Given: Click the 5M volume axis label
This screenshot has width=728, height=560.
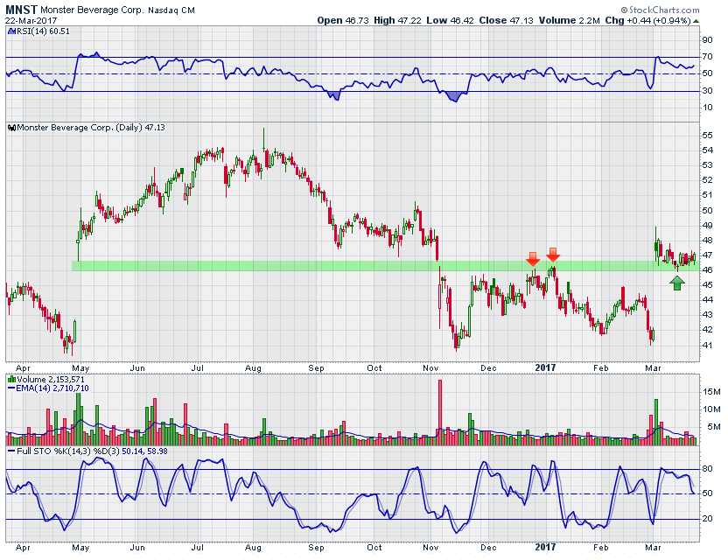Looking at the screenshot, I should click(714, 427).
